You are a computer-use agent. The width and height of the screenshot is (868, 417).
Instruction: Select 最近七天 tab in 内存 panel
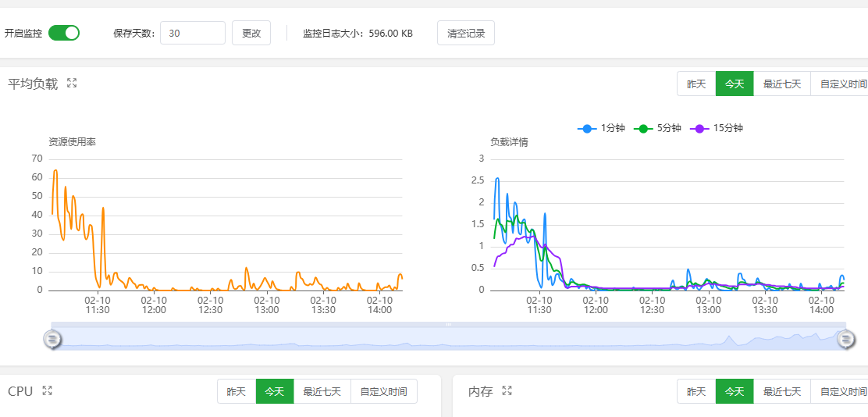782,391
